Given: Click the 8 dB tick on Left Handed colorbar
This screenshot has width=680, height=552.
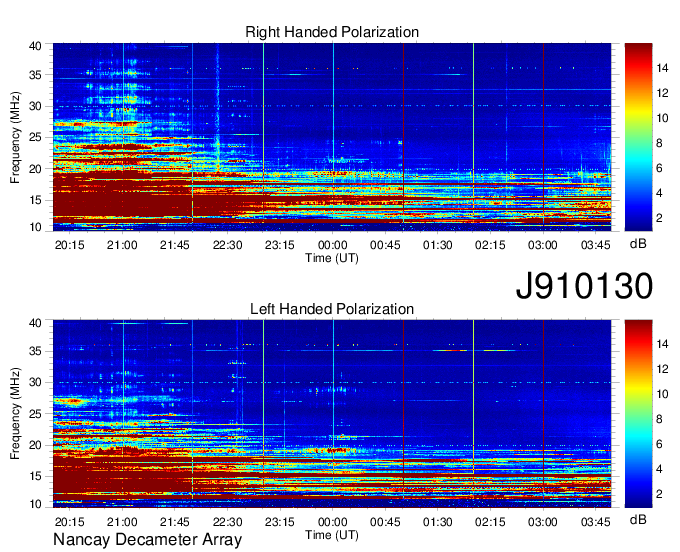Looking at the screenshot, I should coord(659,419).
